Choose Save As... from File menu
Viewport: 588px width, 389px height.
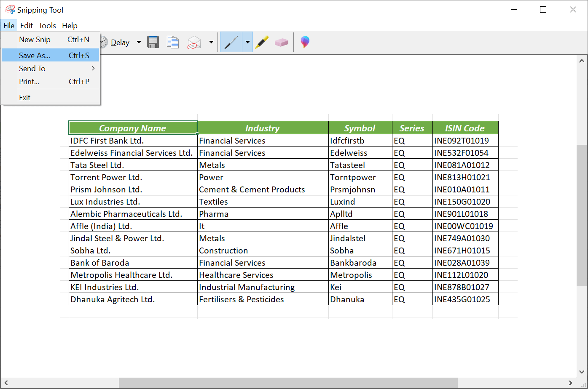point(51,55)
